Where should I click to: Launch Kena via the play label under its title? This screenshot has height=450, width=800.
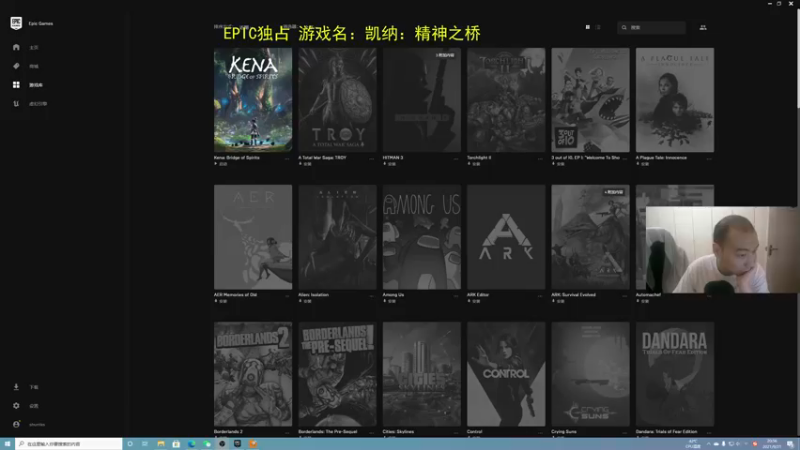tap(221, 164)
